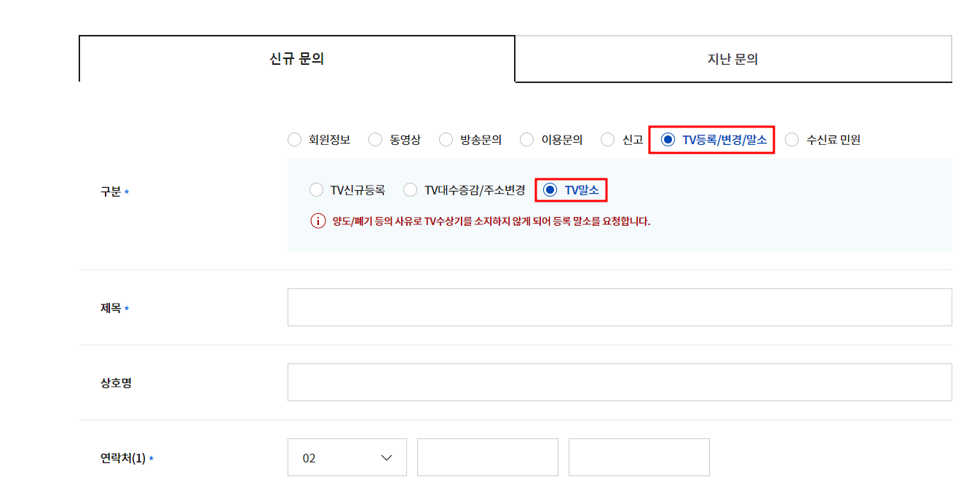Click the 상호명 business name field
The width and height of the screenshot is (980, 493).
pos(620,382)
